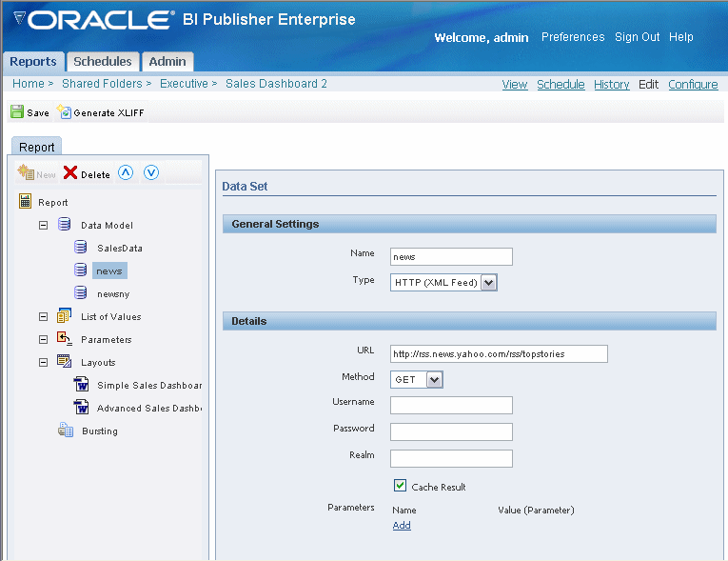728x561 pixels.
Task: Collapse the Data Model node
Action: click(x=43, y=226)
